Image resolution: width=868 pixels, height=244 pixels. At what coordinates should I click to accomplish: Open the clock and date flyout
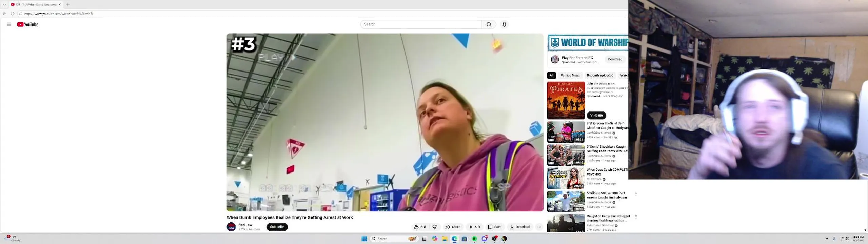coord(858,239)
